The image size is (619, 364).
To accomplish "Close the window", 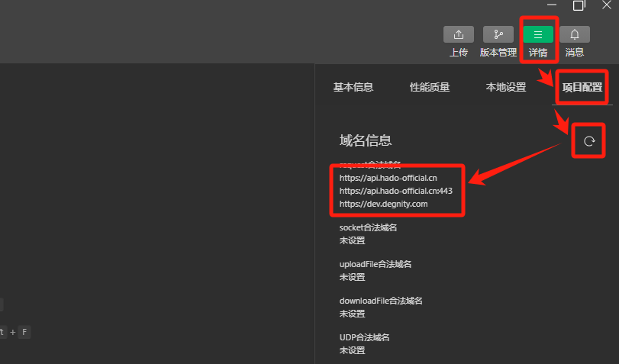I will pos(606,5).
